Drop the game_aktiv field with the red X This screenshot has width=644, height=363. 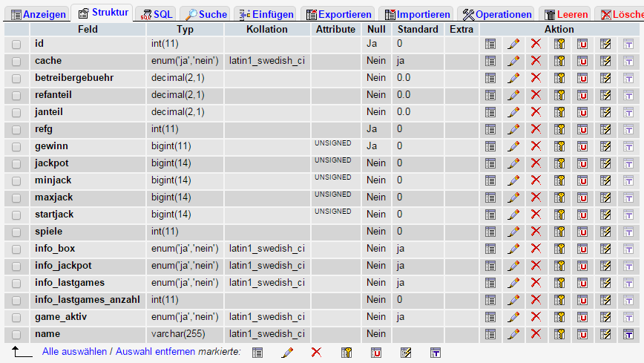coord(536,317)
